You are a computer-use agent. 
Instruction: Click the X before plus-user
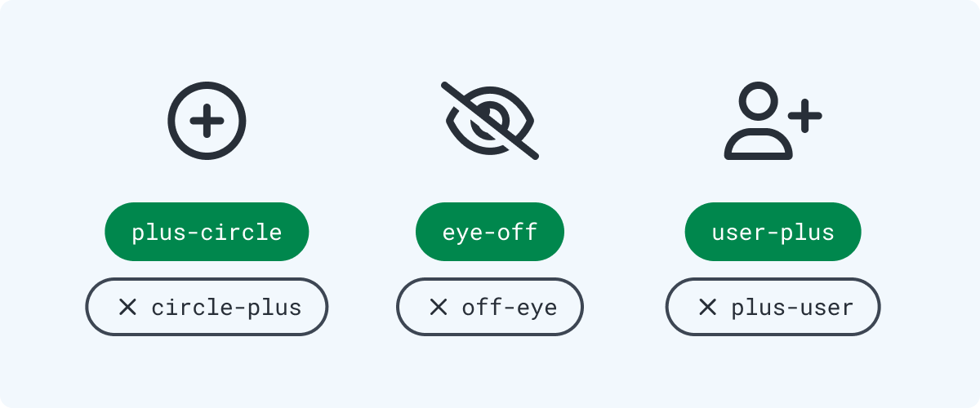tap(707, 307)
